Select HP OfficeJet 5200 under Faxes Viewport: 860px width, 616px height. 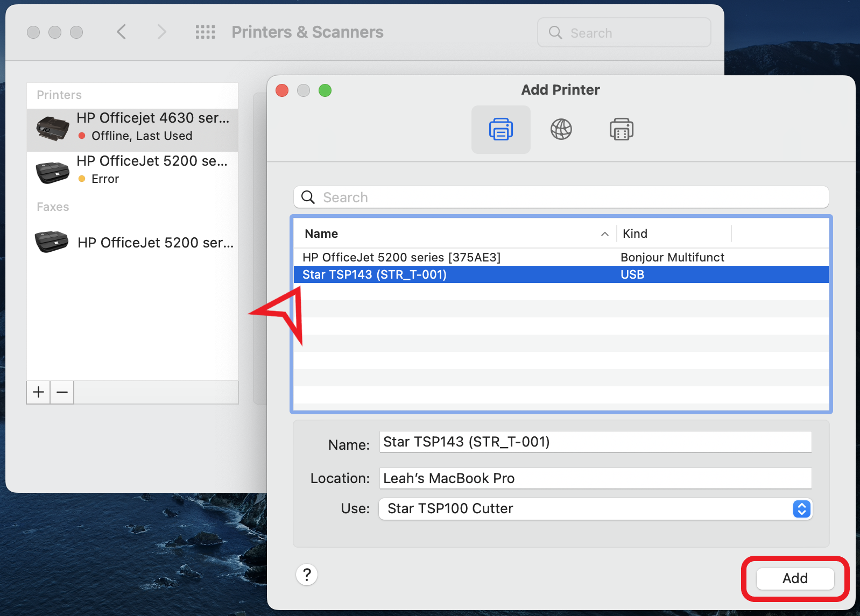point(132,242)
